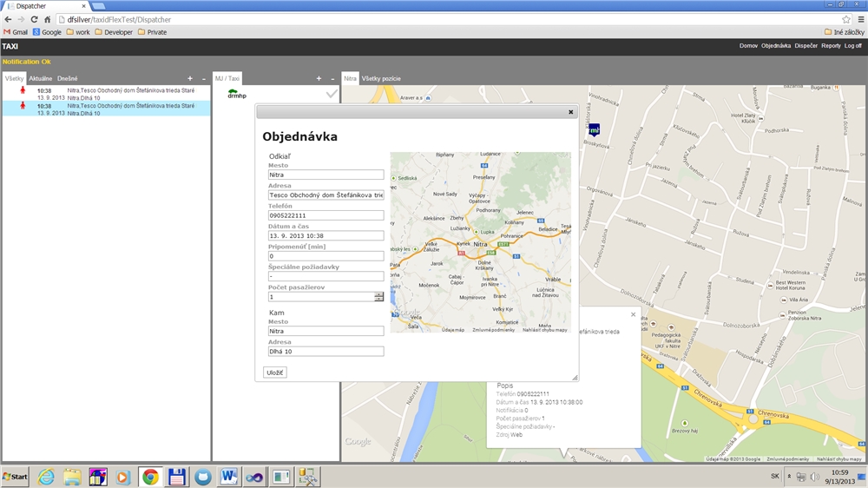Open work bookmarks folder
This screenshot has height=488, width=868.
[78, 32]
